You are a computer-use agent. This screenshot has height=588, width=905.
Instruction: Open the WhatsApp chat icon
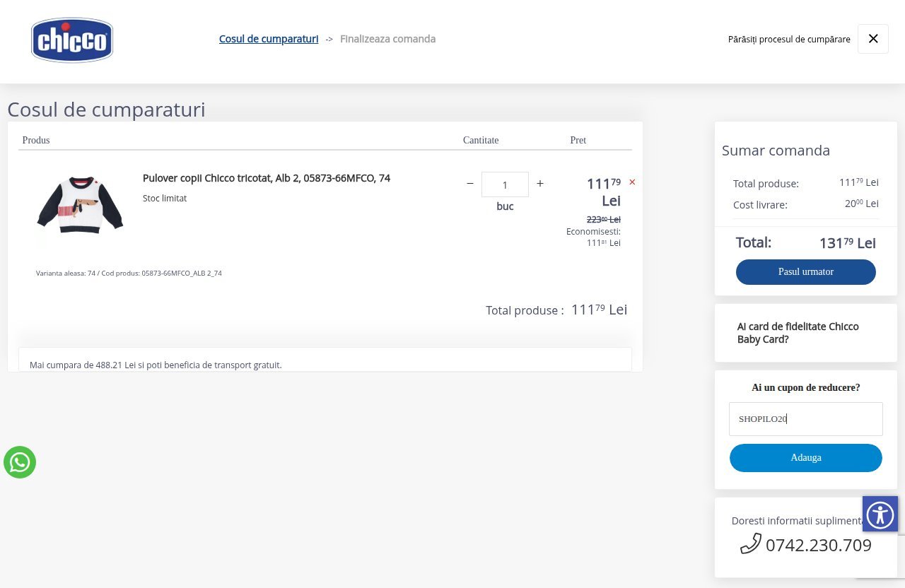pos(20,462)
